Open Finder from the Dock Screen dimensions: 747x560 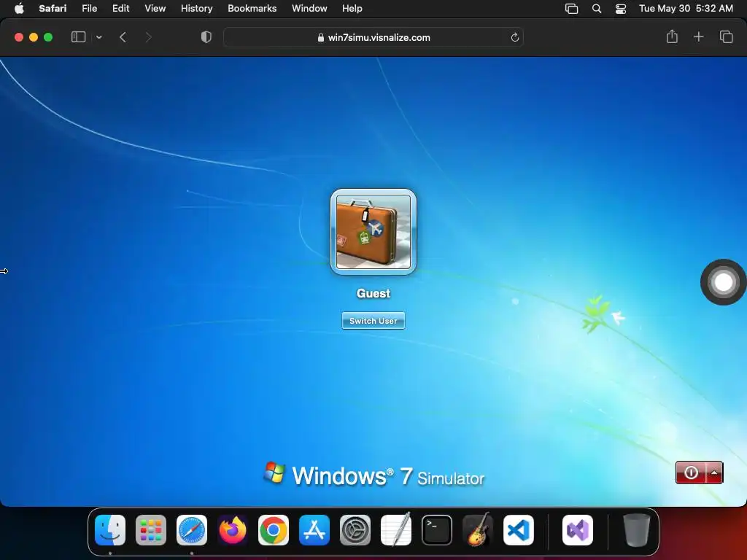pyautogui.click(x=110, y=530)
